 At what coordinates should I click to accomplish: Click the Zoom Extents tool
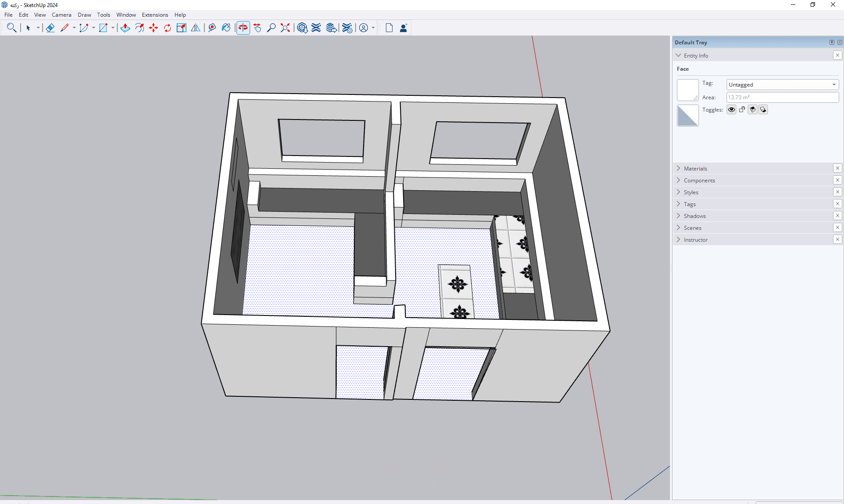[286, 28]
